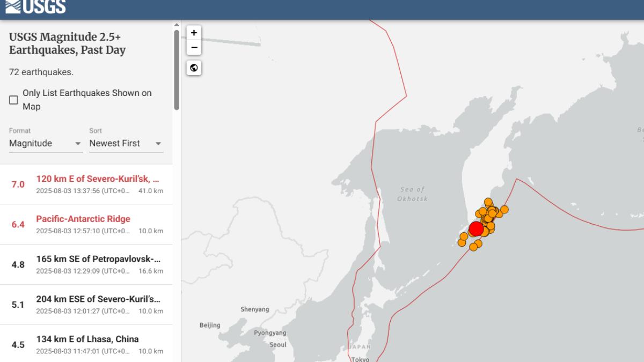Zoom out on the map
The width and height of the screenshot is (644, 362).
point(194,47)
